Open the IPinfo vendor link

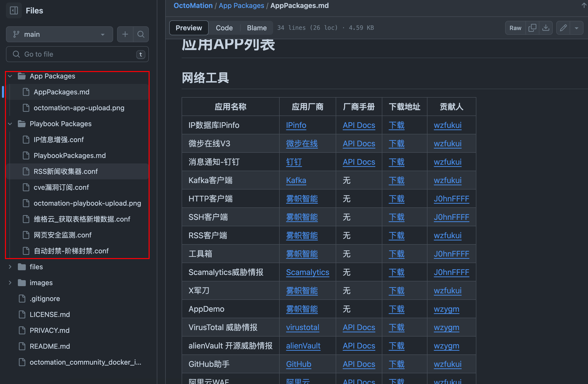point(296,125)
